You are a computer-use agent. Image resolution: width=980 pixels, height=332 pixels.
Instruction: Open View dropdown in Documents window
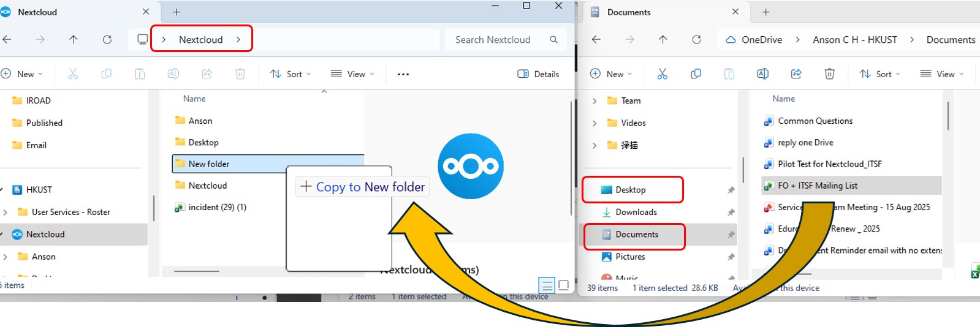click(942, 74)
